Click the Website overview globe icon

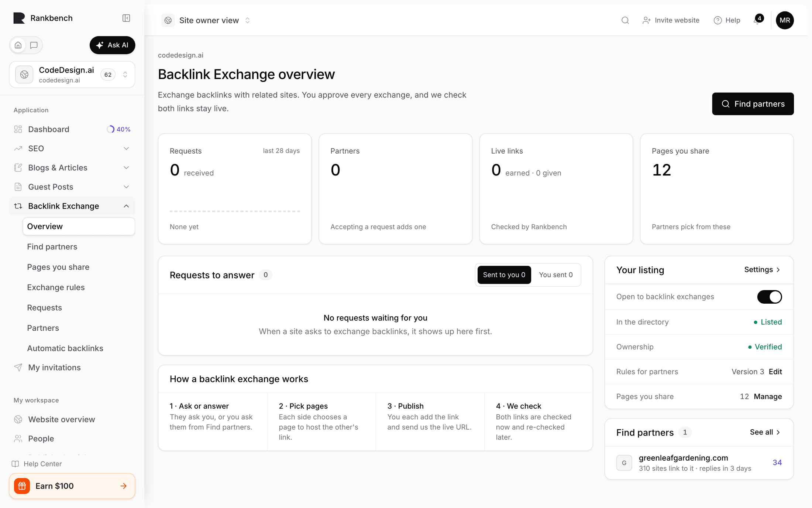[x=18, y=420]
